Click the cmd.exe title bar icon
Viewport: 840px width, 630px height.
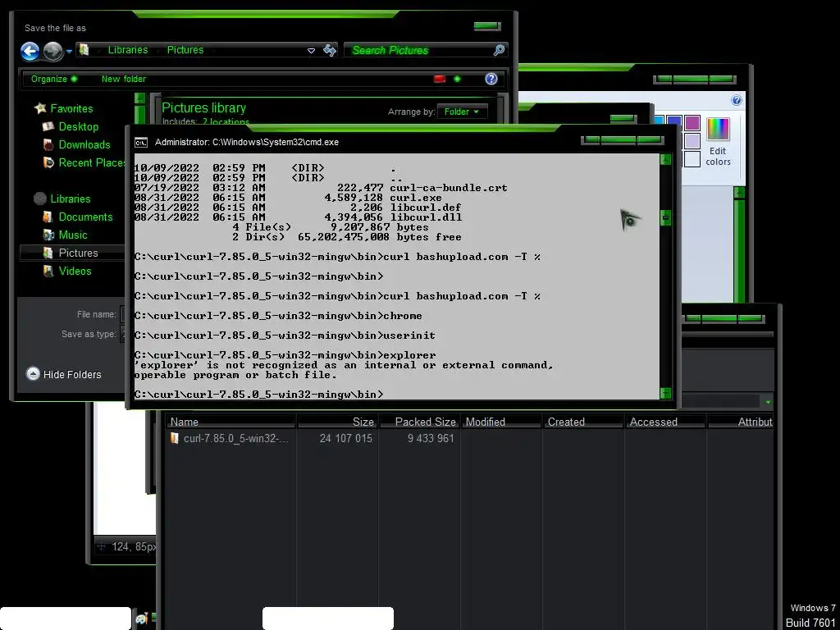(x=141, y=142)
